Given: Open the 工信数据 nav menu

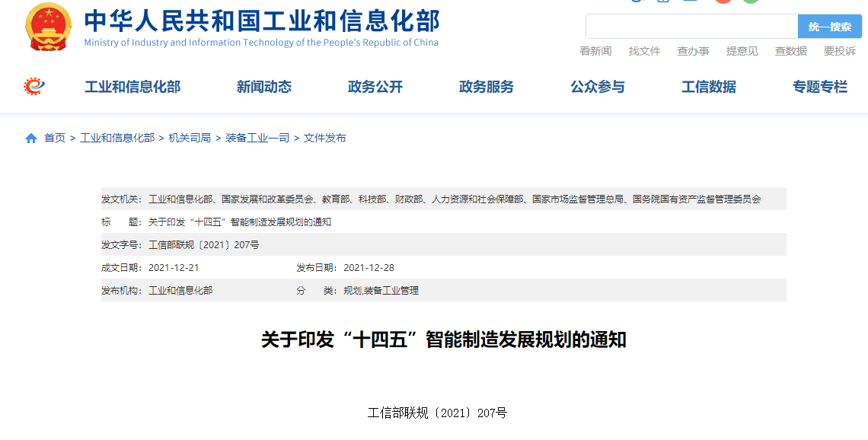Looking at the screenshot, I should [x=709, y=87].
